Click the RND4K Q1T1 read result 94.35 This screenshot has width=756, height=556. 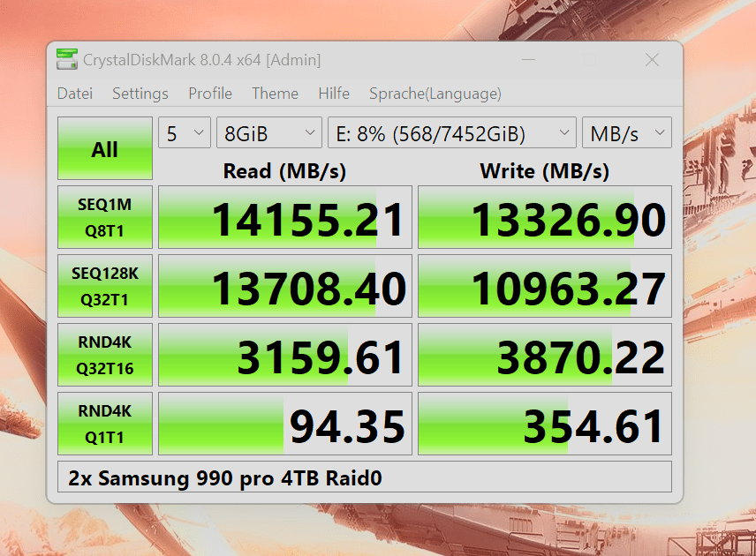tap(285, 424)
